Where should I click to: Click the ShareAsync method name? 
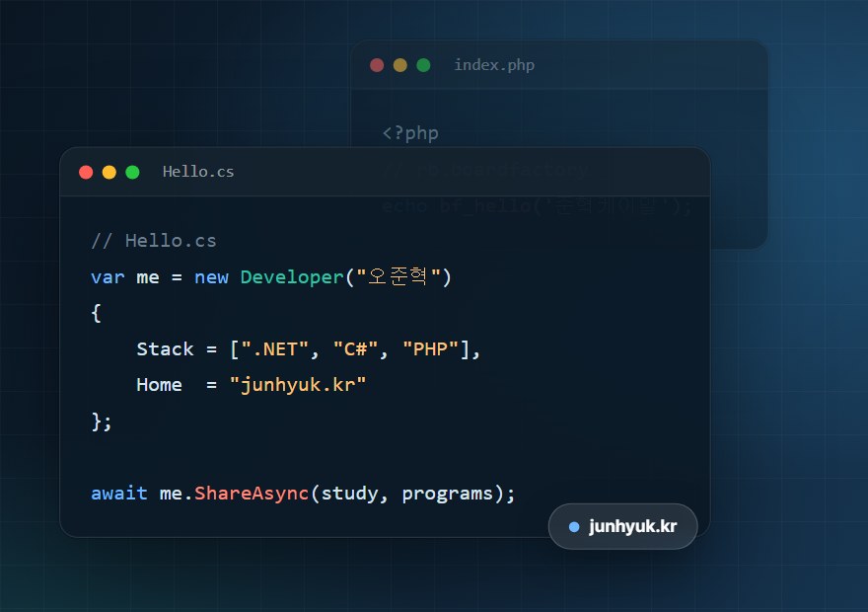[x=252, y=494]
